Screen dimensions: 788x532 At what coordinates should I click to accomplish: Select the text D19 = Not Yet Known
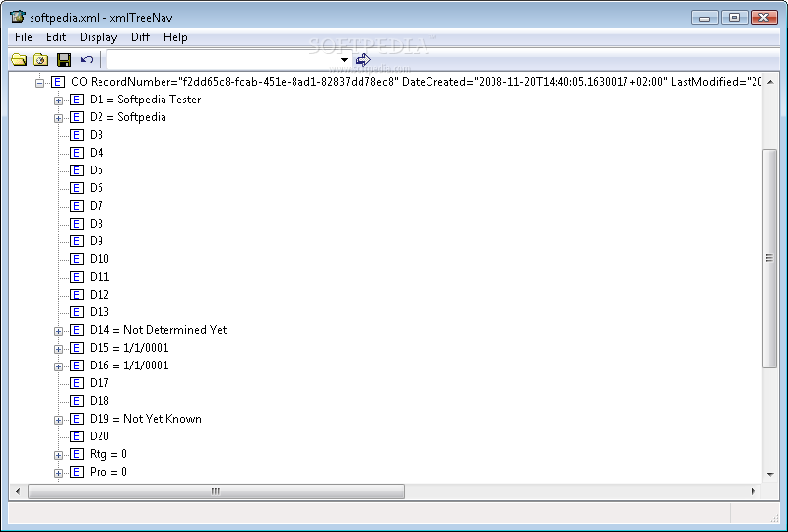[146, 419]
